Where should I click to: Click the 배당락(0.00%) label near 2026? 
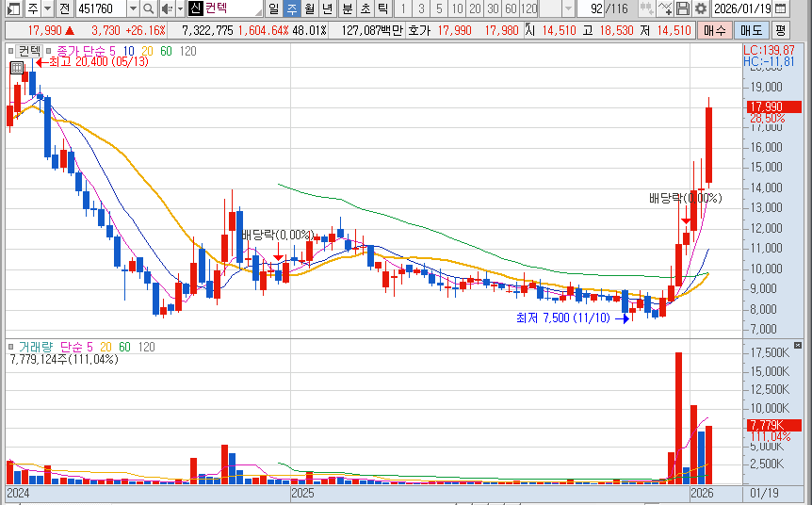coord(685,199)
